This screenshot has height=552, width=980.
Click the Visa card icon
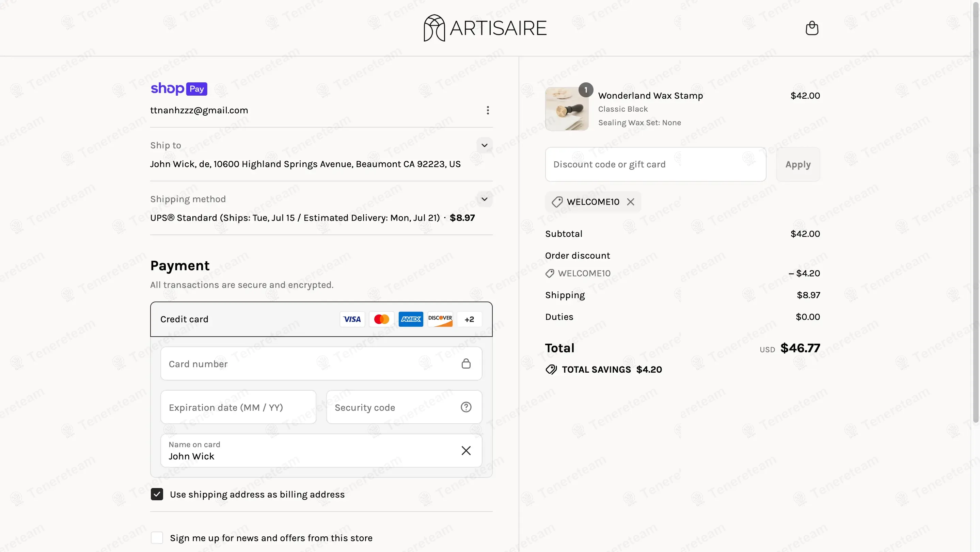(352, 319)
